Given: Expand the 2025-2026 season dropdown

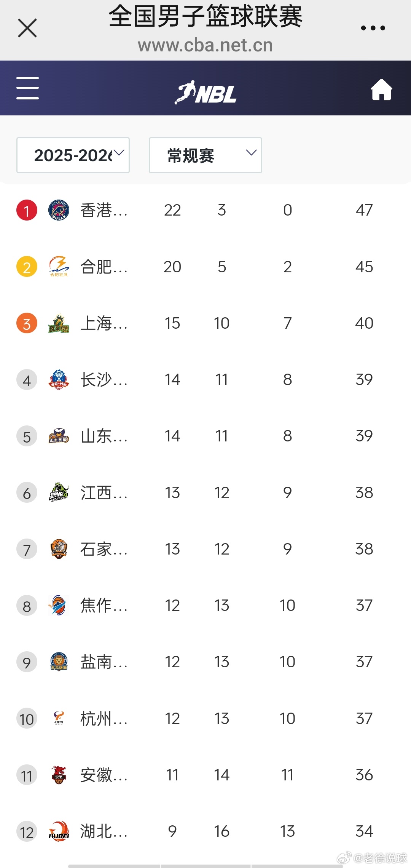Looking at the screenshot, I should pos(73,155).
